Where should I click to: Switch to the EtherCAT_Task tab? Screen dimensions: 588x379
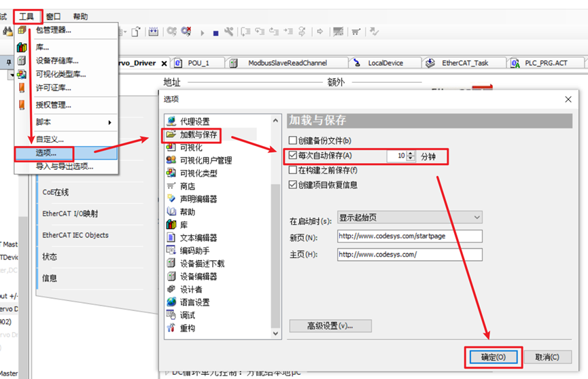460,63
